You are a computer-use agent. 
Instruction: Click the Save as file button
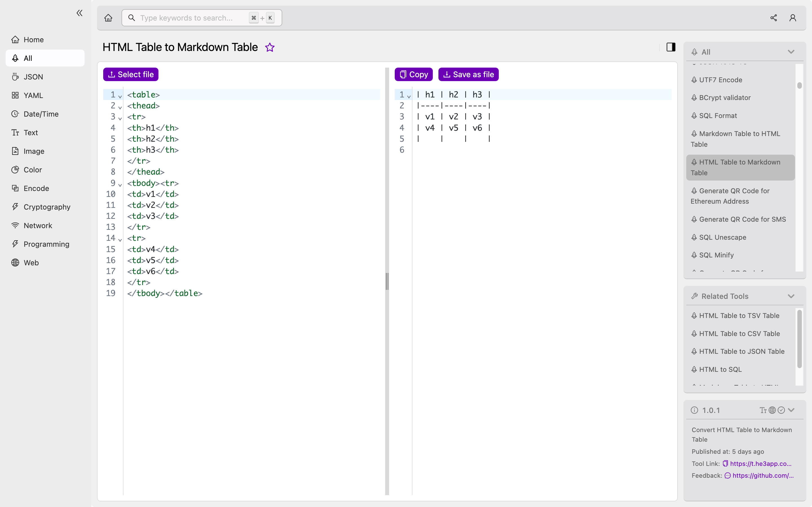pos(468,74)
